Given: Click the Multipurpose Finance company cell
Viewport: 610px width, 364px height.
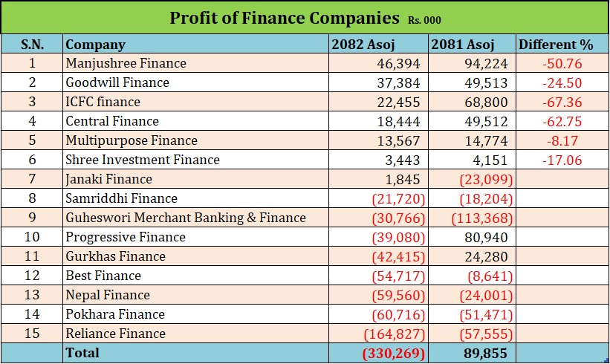Looking at the screenshot, I should click(132, 140).
